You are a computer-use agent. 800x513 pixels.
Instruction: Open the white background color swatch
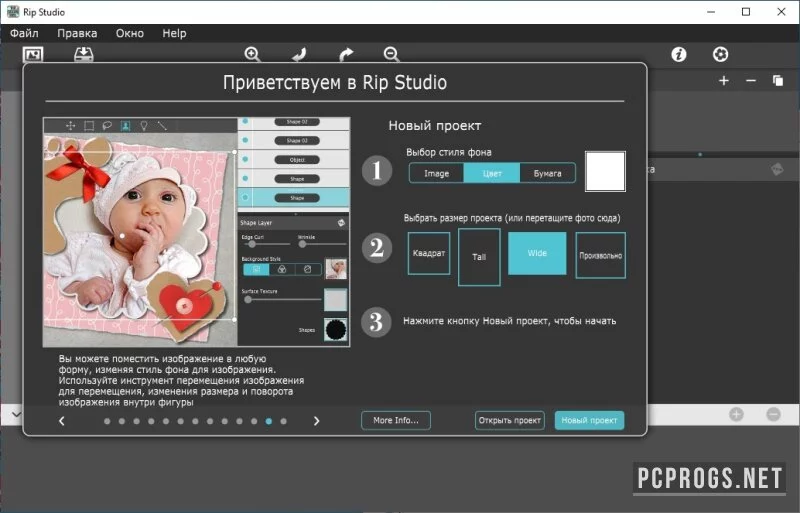pyautogui.click(x=605, y=172)
